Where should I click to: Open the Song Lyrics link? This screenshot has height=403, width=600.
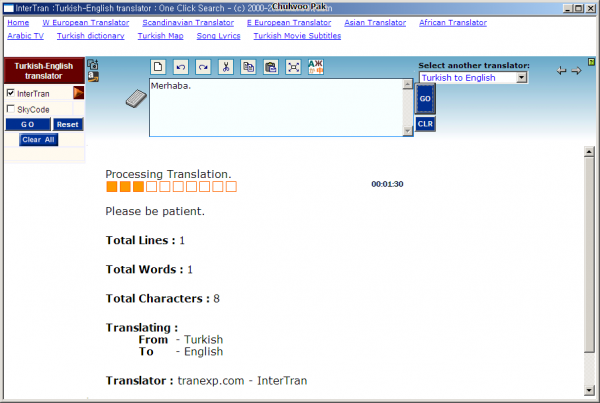click(218, 36)
